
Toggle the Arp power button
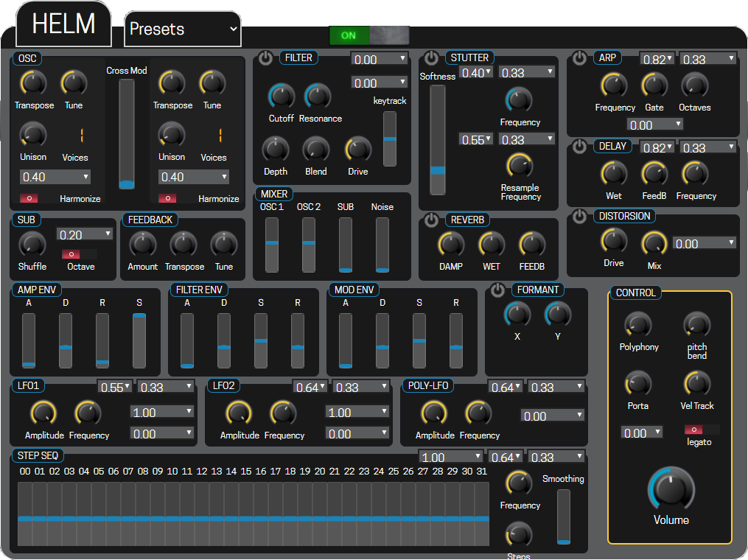(x=579, y=58)
